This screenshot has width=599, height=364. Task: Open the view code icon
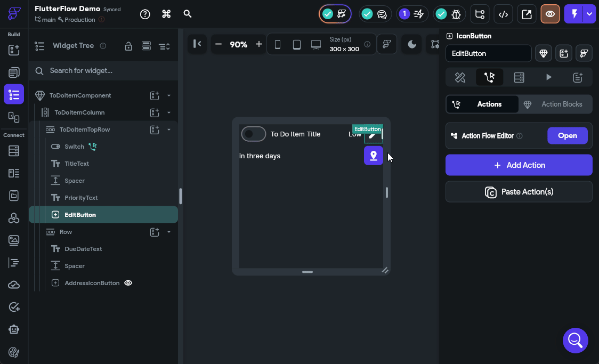[503, 14]
